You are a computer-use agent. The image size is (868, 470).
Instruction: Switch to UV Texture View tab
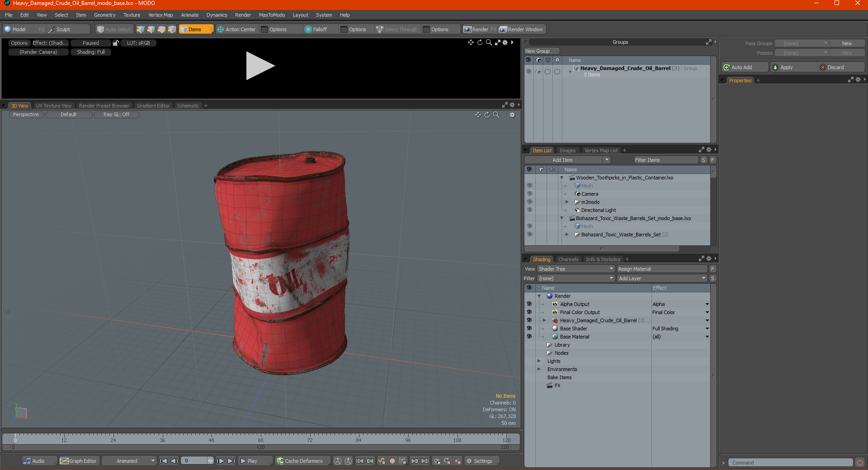click(x=54, y=106)
